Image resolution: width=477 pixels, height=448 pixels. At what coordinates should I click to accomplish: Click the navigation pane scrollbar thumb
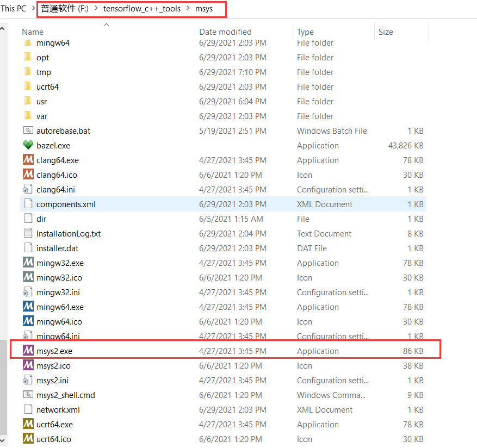pyautogui.click(x=3, y=387)
